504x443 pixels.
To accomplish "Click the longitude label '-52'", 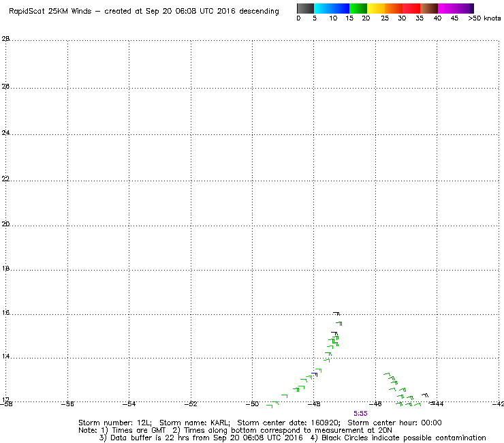I will [x=191, y=404].
